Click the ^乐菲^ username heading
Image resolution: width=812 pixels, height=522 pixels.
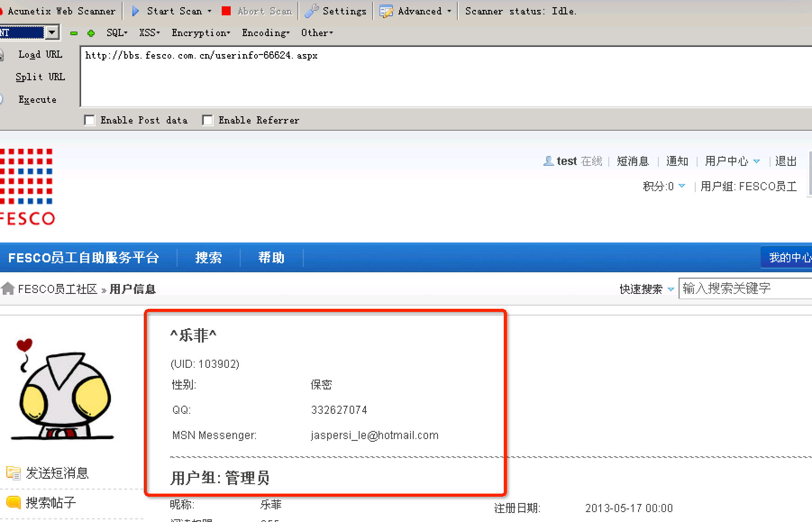(x=194, y=335)
